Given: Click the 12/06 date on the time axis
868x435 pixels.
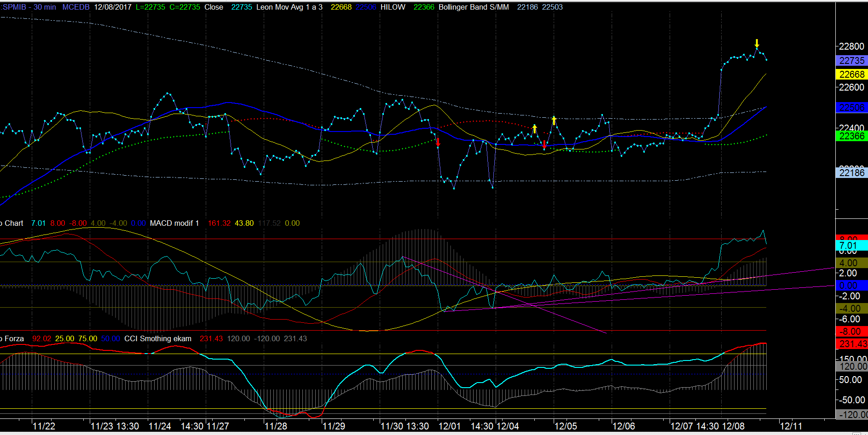Looking at the screenshot, I should point(624,426).
